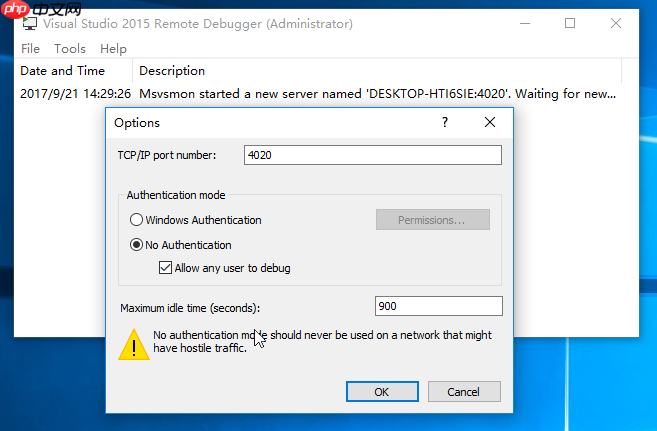Click the Remote Debugger app icon in title bar
This screenshot has height=431, width=657.
29,23
